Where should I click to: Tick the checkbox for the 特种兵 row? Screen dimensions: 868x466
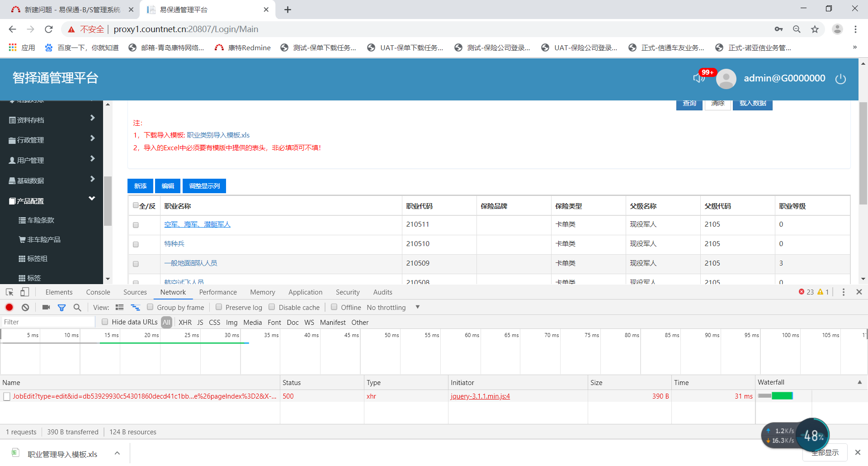point(136,245)
